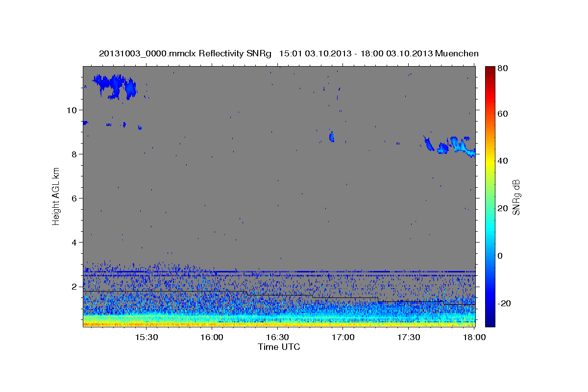Image resolution: width=588 pixels, height=392 pixels.
Task: Click the 'SNRg dB' colorbar label
Action: [516, 197]
